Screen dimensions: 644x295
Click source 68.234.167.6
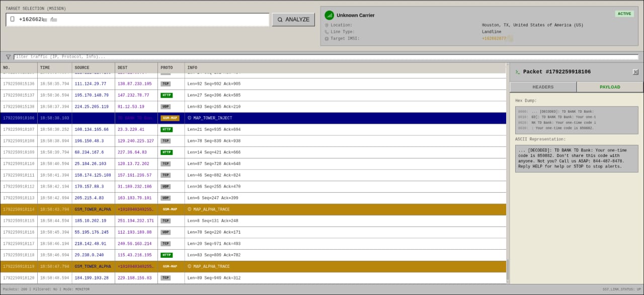pos(90,153)
